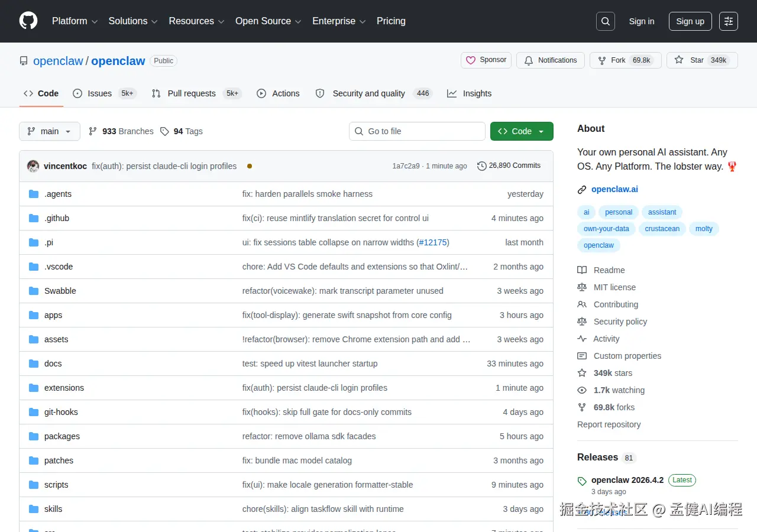Open the header search icon
Image resolution: width=757 pixels, height=532 pixels.
tap(605, 21)
